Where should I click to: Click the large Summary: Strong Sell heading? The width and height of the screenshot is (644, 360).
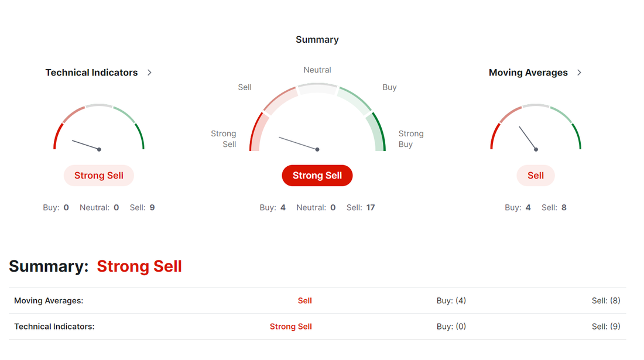95,266
